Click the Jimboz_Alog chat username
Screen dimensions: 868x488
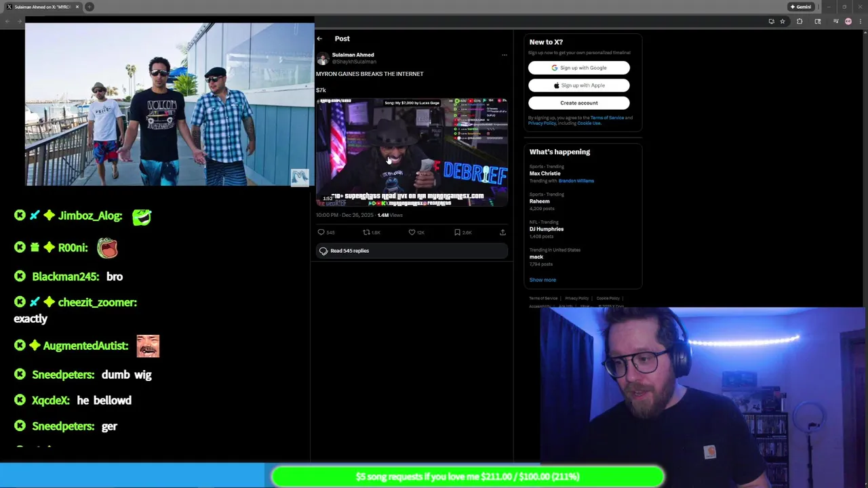point(90,216)
